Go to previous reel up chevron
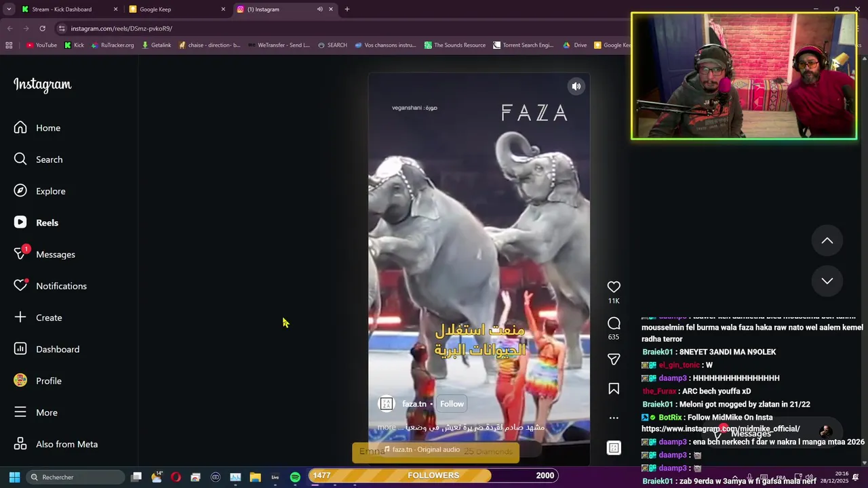 point(827,241)
